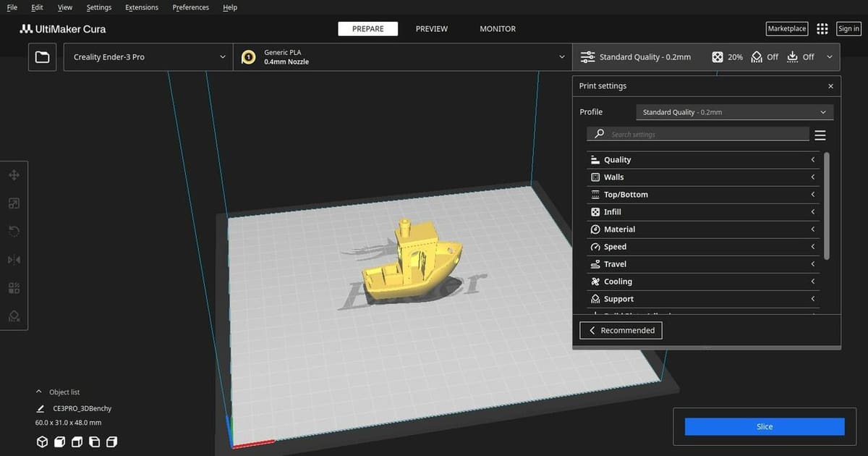Click the search magnifier icon
Screen dimensions: 868x456
coord(600,134)
